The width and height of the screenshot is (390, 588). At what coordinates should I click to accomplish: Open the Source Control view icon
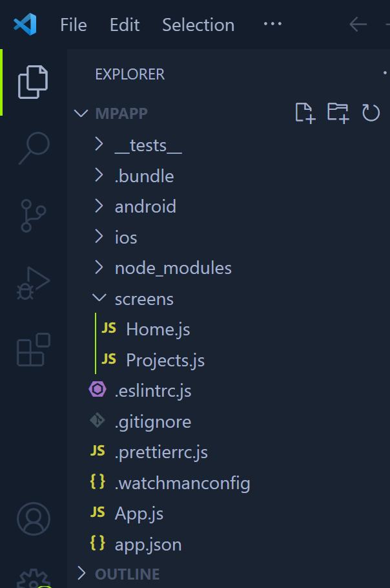click(33, 215)
